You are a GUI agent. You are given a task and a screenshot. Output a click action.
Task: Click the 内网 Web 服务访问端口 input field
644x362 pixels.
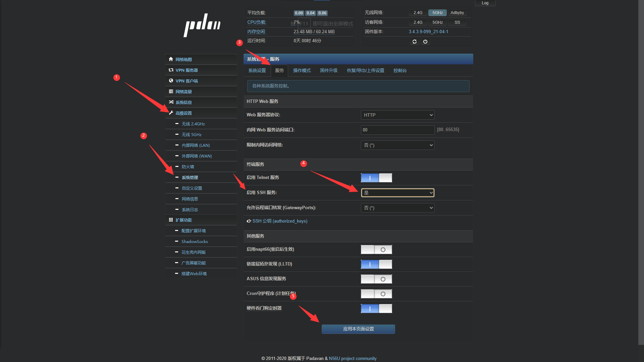397,130
